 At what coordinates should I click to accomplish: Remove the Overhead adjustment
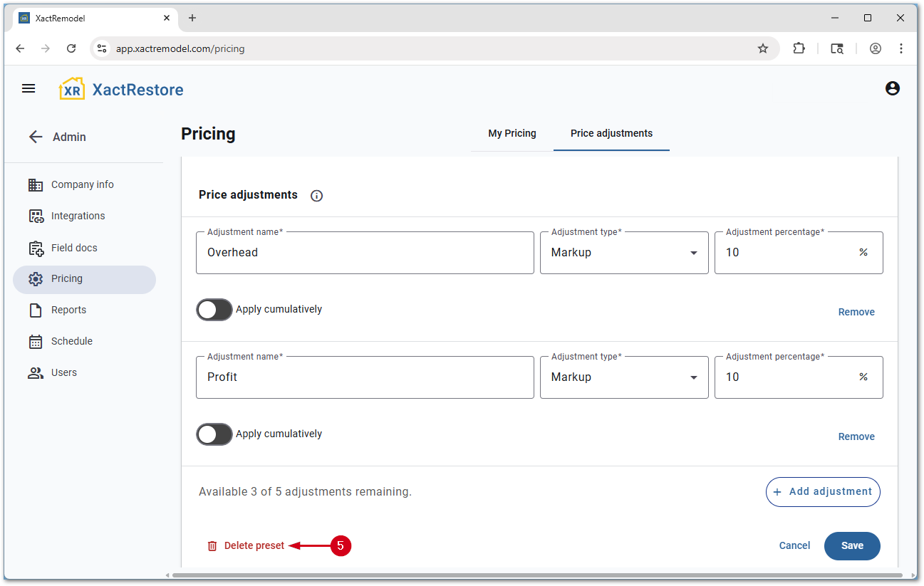click(856, 312)
